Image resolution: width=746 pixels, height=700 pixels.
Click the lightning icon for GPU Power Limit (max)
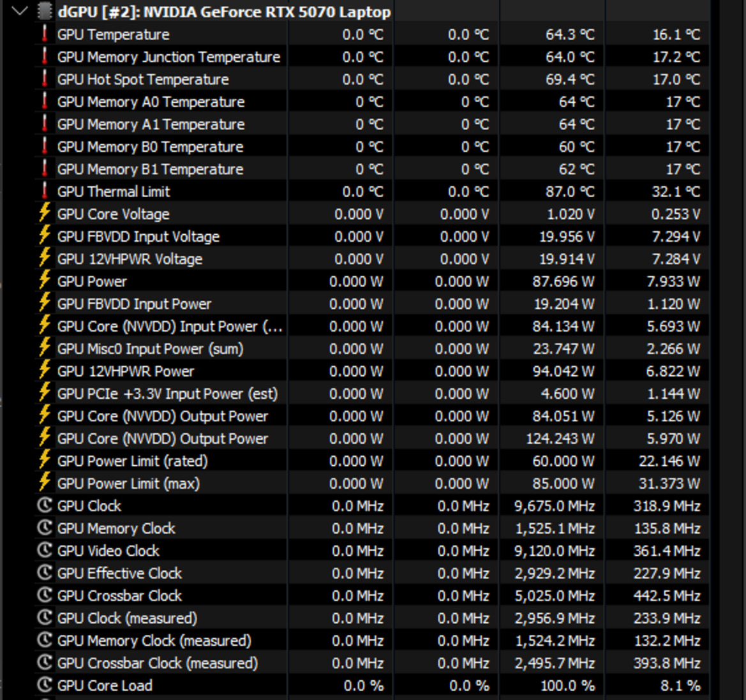coord(44,482)
